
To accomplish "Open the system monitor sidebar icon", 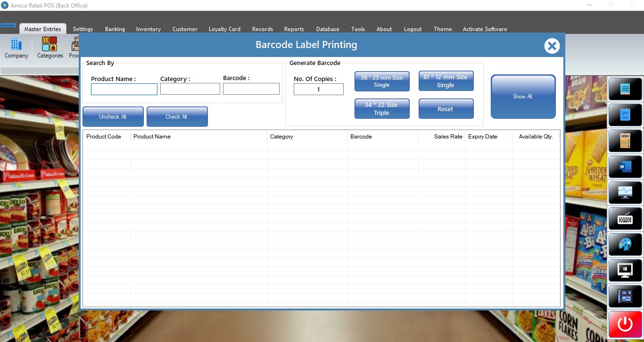I will [x=625, y=193].
